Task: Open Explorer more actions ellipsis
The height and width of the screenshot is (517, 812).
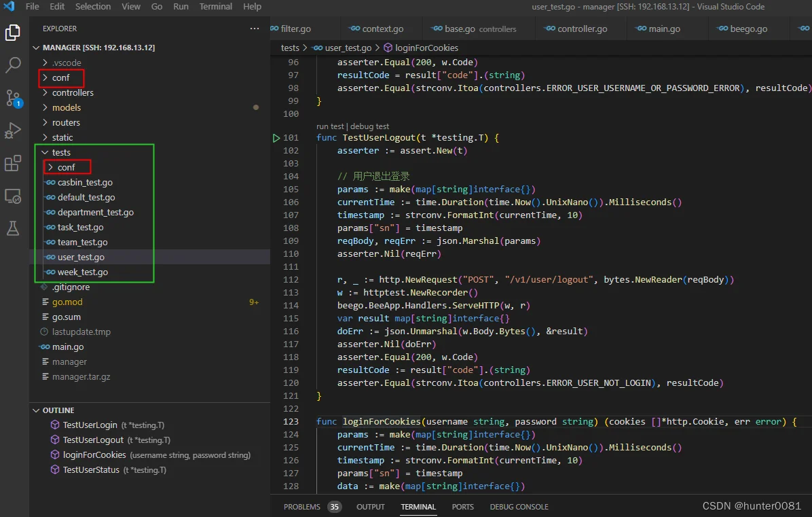Action: (255, 29)
